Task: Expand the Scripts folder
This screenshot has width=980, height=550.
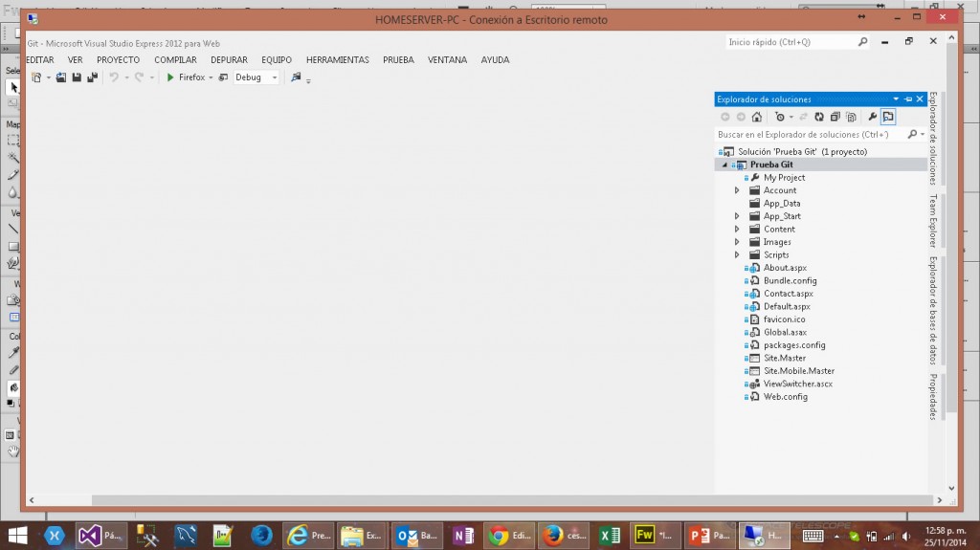Action: 737,255
